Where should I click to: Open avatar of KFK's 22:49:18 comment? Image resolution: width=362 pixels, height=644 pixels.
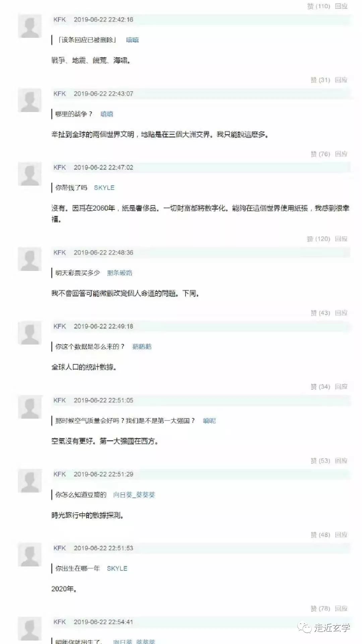pos(30,333)
